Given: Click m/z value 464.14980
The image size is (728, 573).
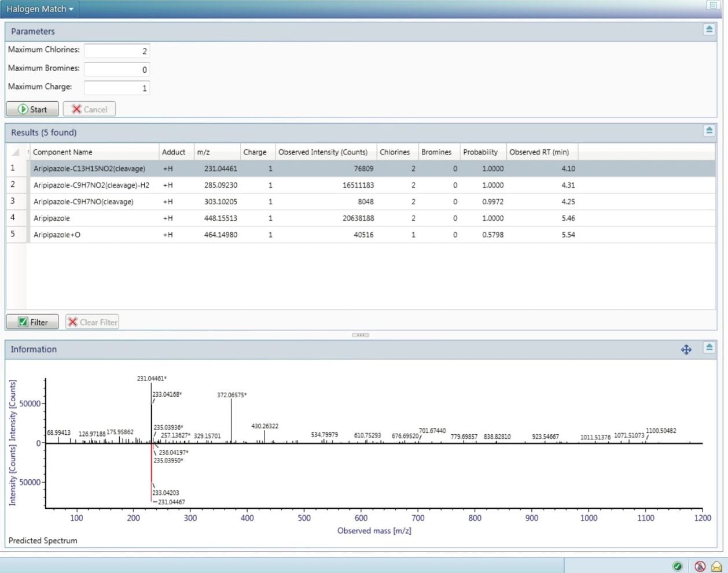Looking at the screenshot, I should pos(220,235).
